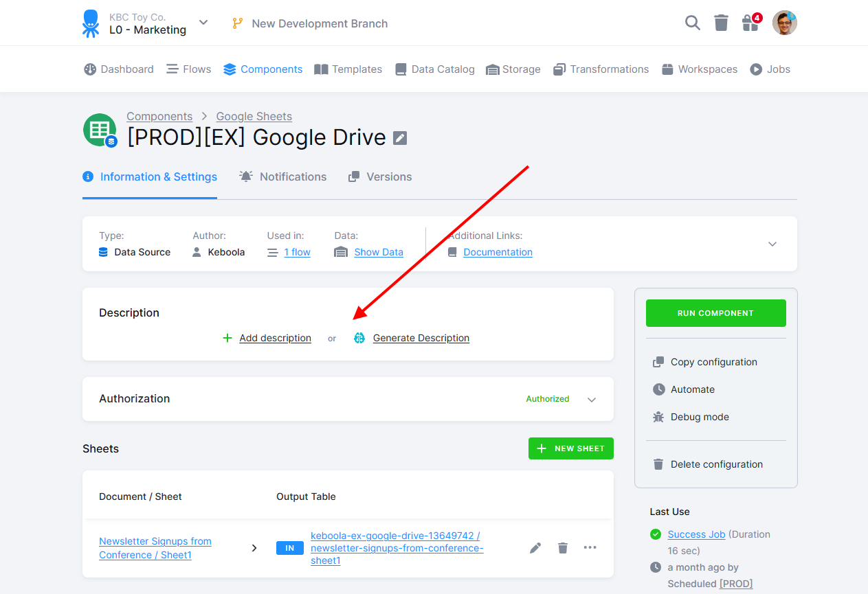The height and width of the screenshot is (594, 868).
Task: Switch to the Versions tab
Action: [380, 176]
